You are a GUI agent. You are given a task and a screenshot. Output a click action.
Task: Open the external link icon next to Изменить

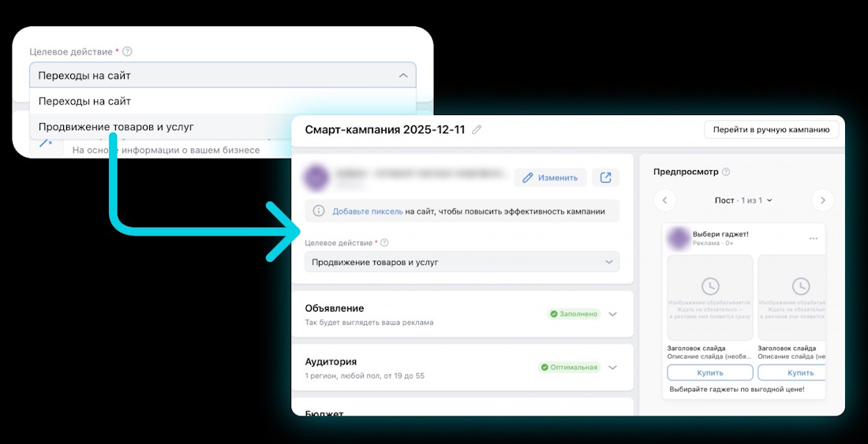(x=605, y=177)
